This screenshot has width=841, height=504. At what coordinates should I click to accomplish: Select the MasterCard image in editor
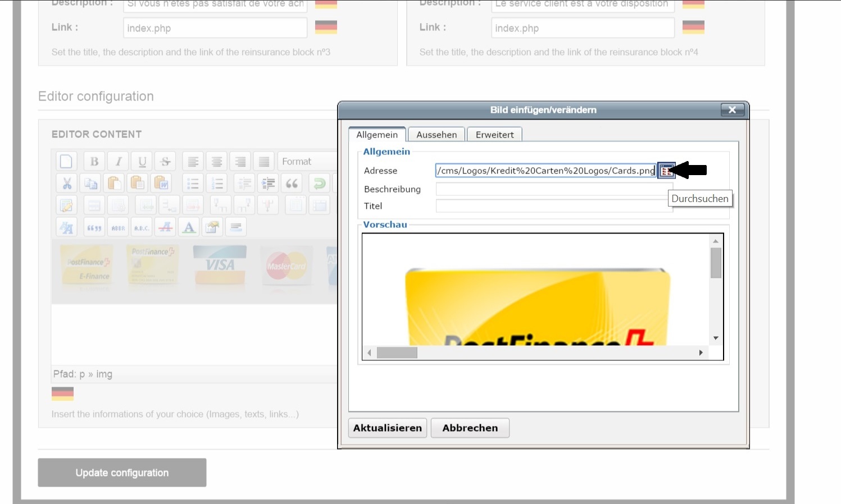pyautogui.click(x=287, y=266)
